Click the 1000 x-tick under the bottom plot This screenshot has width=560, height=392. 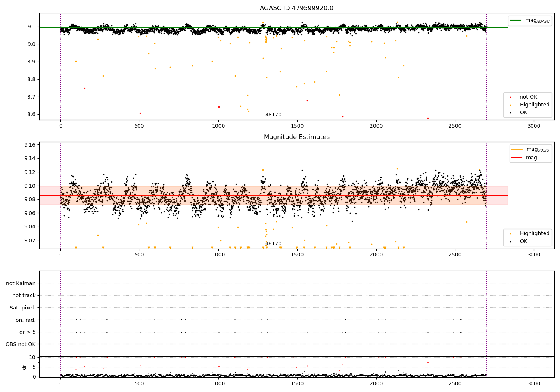(x=218, y=383)
